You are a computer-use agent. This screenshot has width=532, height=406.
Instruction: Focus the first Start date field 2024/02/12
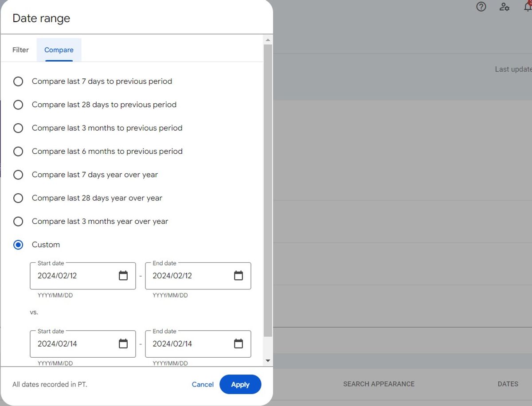click(83, 276)
